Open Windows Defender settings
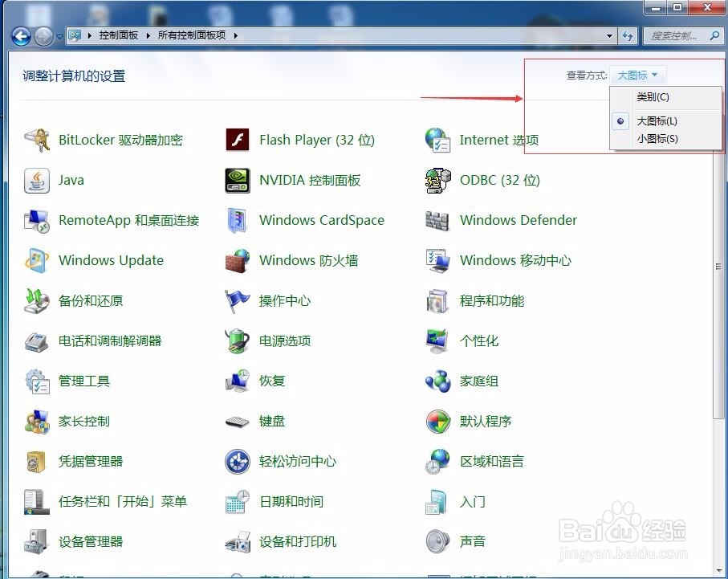 (517, 220)
